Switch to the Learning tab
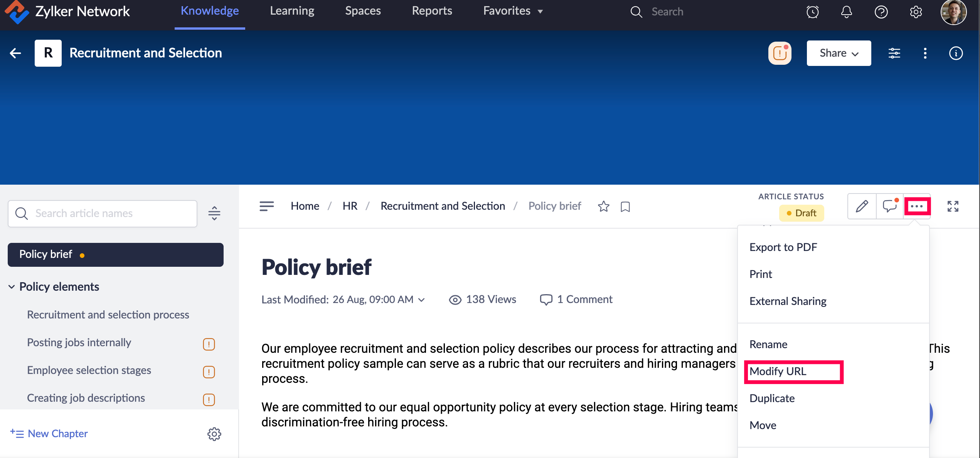Image resolution: width=980 pixels, height=458 pixels. click(x=292, y=11)
